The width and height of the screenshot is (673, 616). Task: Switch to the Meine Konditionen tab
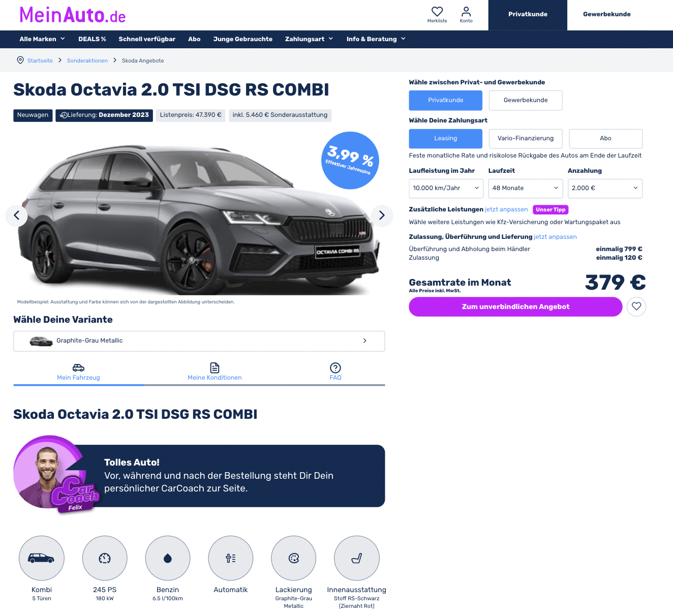point(215,373)
